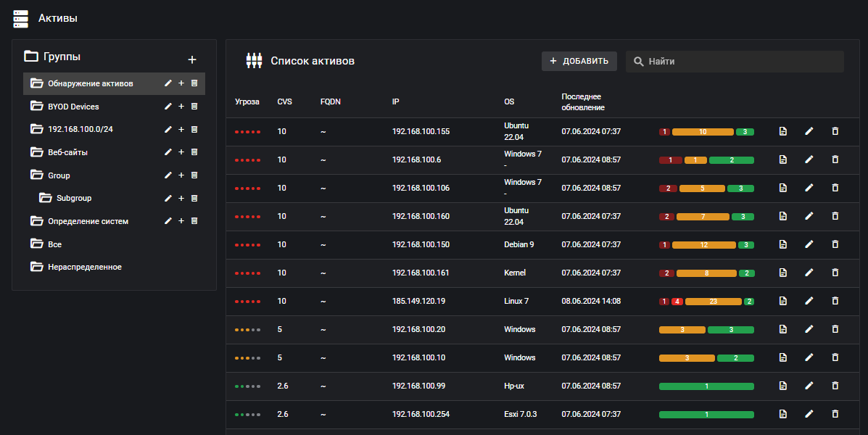Open report icon for 192.168.100.0/24 group
Viewport: 868px width, 435px height.
[194, 129]
